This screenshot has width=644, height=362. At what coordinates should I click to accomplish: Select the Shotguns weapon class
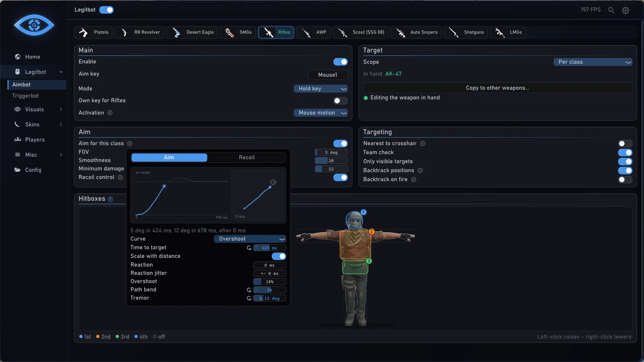(466, 32)
